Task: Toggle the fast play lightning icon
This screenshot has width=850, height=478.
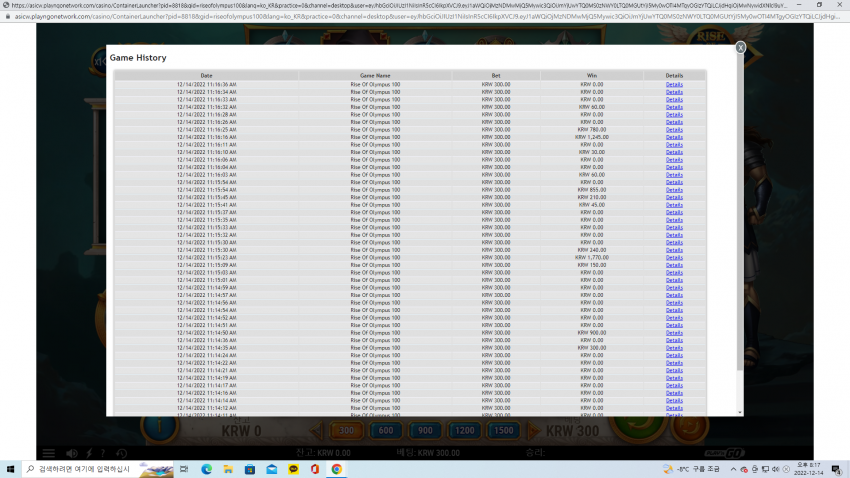Action: point(89,453)
